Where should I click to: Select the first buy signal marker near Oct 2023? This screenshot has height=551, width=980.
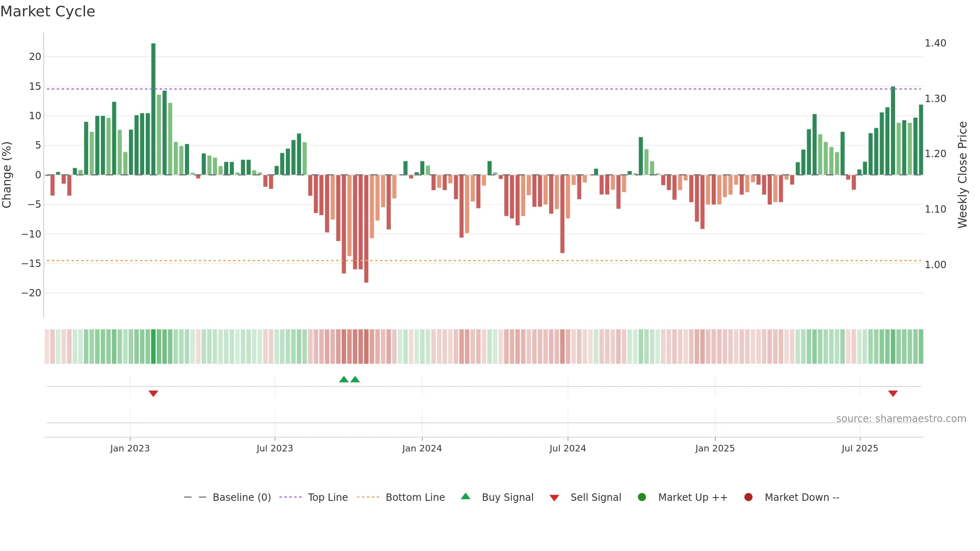point(344,380)
